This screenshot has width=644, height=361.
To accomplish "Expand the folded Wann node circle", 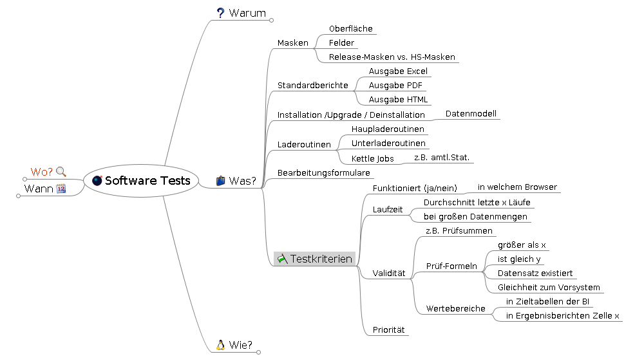I will (x=19, y=196).
